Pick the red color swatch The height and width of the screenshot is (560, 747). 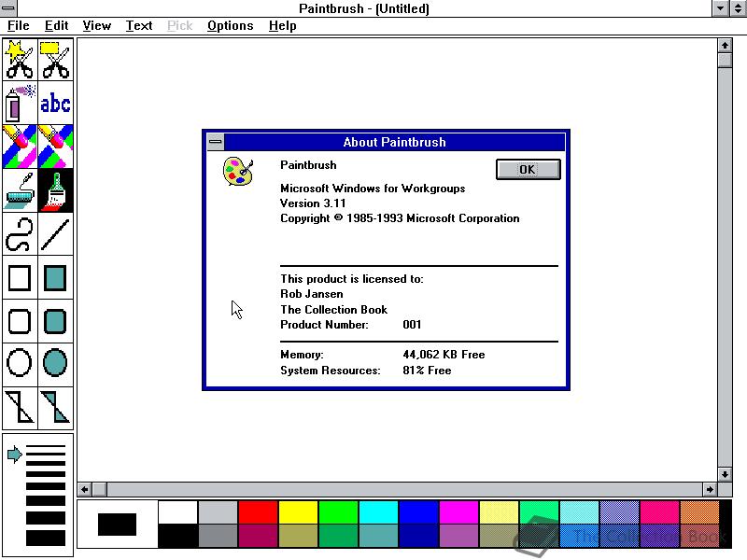[258, 511]
